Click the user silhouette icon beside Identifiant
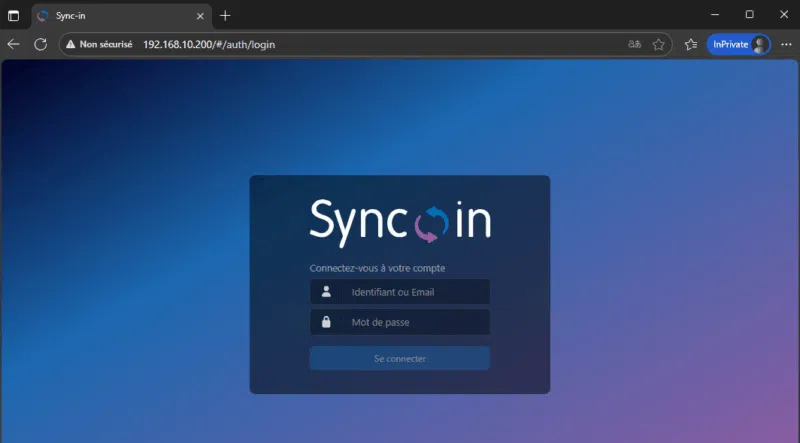Screen dimensions: 800x443 click(x=326, y=292)
